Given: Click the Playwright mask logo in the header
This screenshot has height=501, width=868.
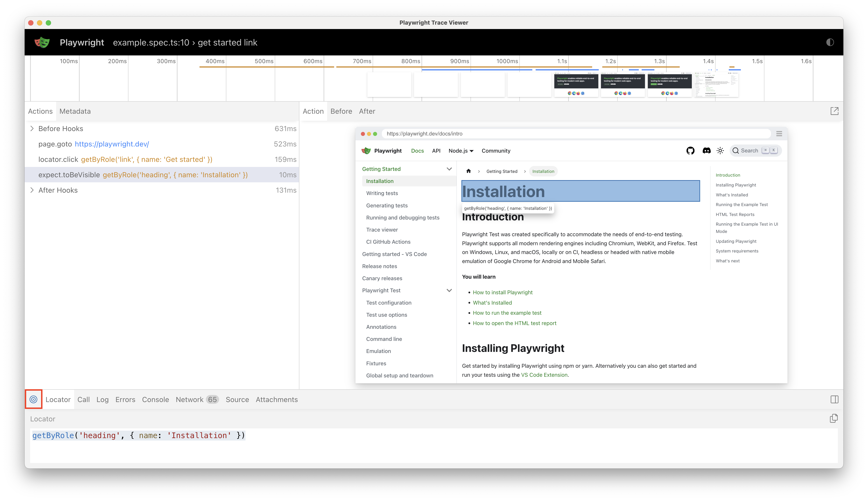Looking at the screenshot, I should click(42, 42).
